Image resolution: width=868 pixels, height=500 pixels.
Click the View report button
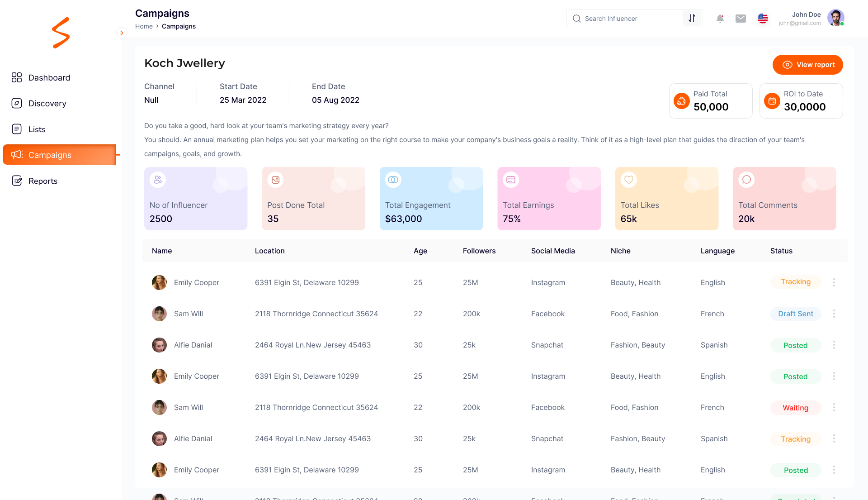tap(807, 65)
